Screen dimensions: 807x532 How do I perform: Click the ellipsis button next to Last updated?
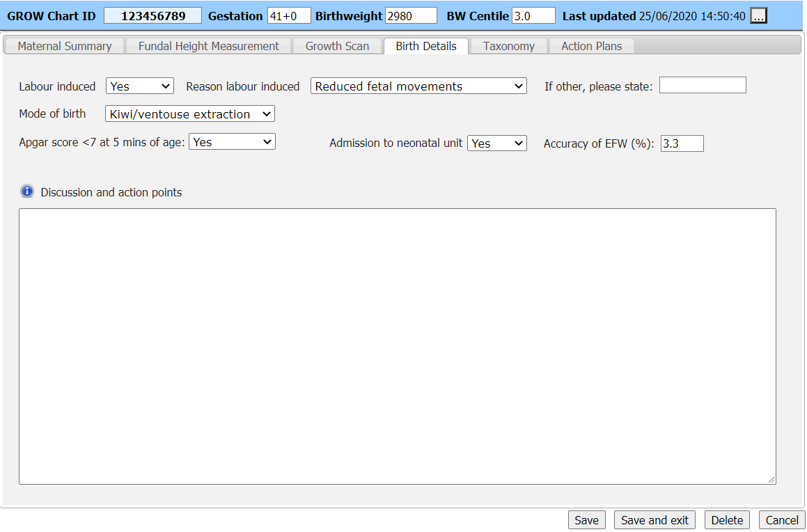click(x=758, y=15)
